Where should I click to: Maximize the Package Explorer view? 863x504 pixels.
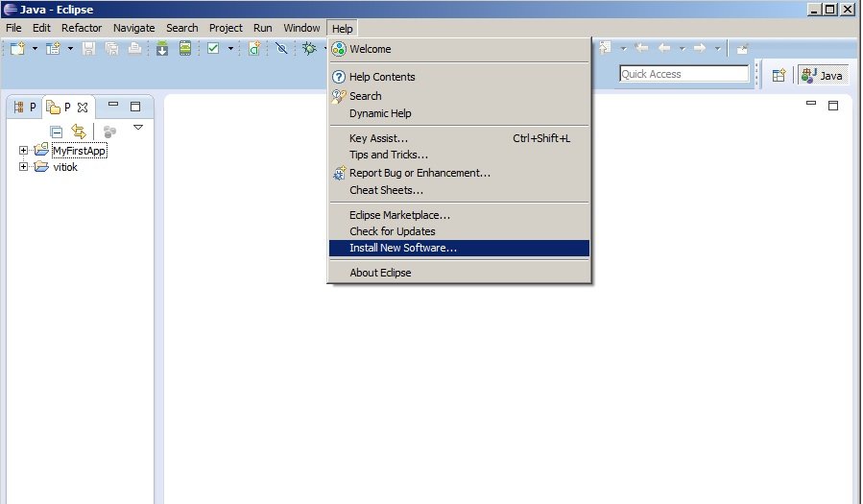(x=135, y=107)
